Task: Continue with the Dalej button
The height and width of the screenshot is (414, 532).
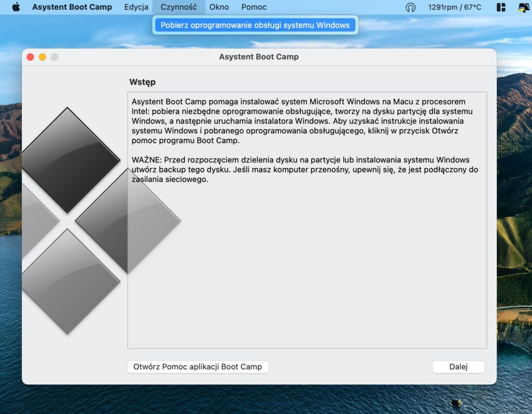Action: pyautogui.click(x=458, y=367)
